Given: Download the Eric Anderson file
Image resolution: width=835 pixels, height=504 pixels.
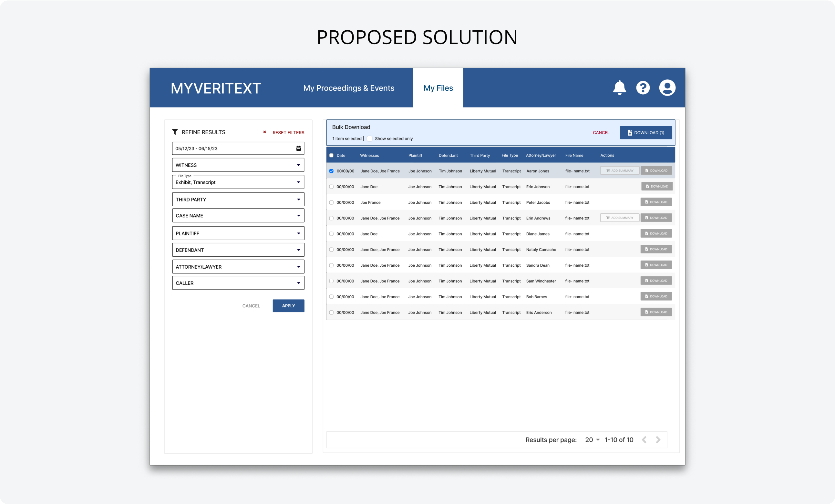Looking at the screenshot, I should 656,312.
